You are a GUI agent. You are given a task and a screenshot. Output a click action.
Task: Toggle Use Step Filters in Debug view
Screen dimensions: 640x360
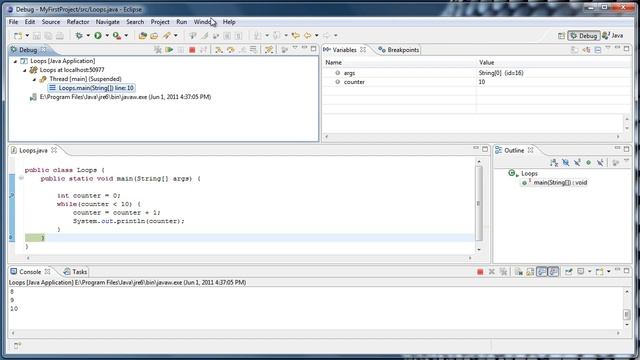click(269, 50)
